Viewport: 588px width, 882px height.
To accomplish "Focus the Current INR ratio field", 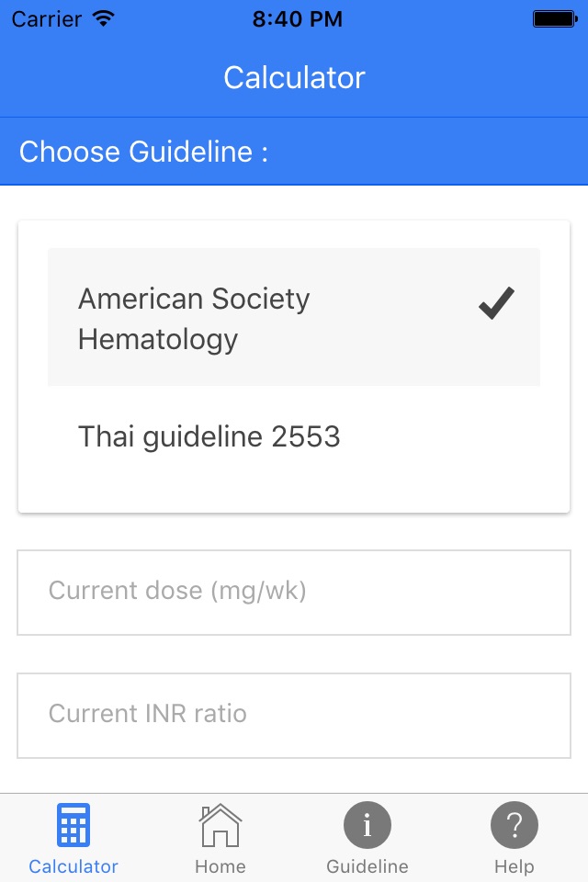I will click(x=294, y=716).
